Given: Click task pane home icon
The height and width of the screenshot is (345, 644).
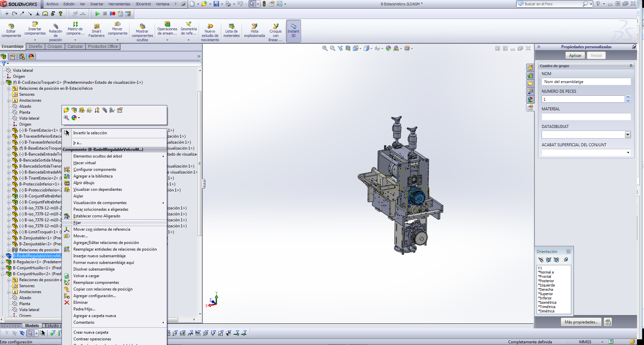Looking at the screenshot, I should (530, 67).
